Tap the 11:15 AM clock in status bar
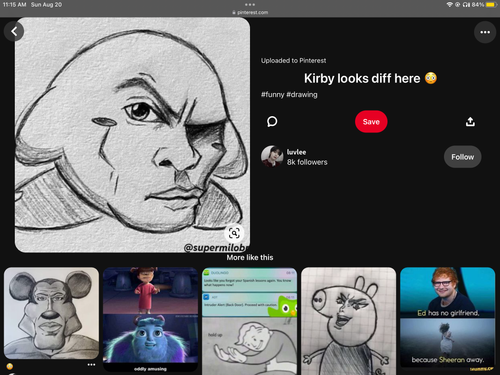The height and width of the screenshot is (375, 500). pos(14,5)
